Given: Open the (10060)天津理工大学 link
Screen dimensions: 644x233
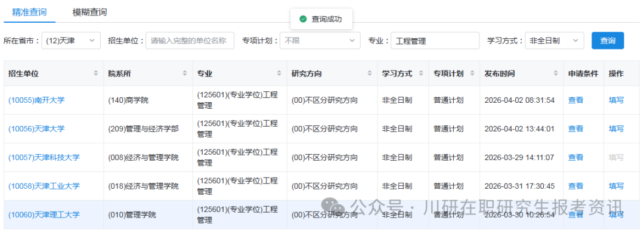Looking at the screenshot, I should (44, 214).
